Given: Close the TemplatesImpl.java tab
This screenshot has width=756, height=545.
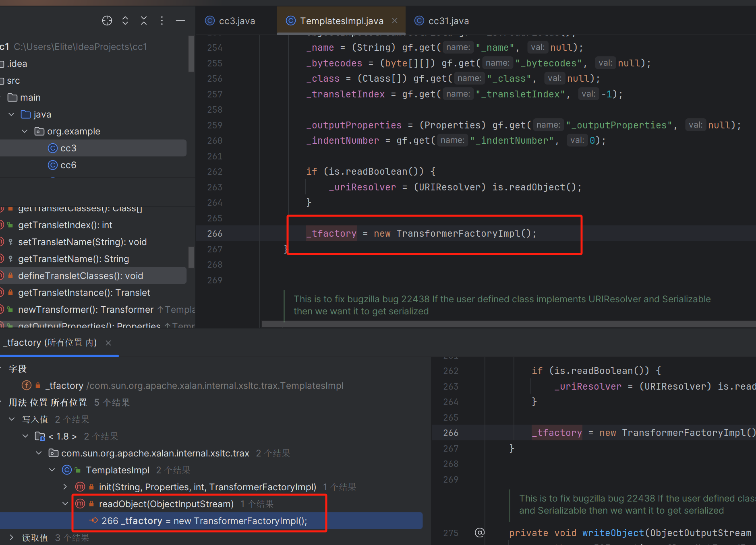Looking at the screenshot, I should [x=395, y=21].
